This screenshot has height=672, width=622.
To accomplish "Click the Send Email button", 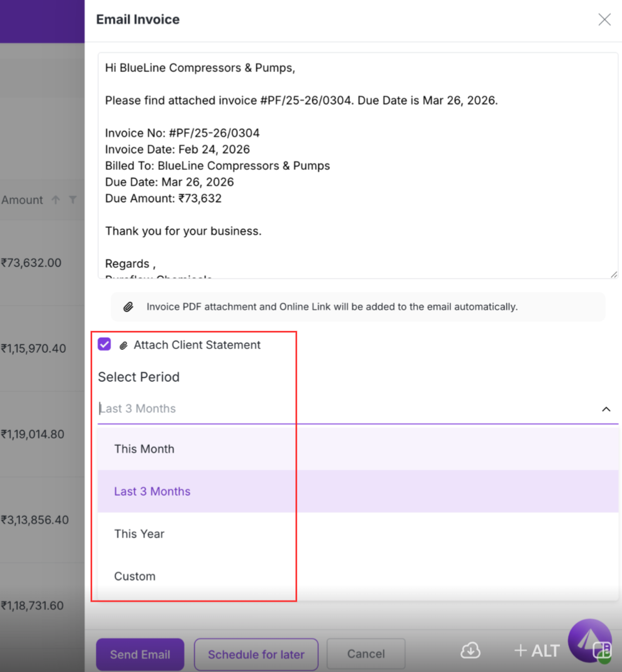I will (140, 654).
